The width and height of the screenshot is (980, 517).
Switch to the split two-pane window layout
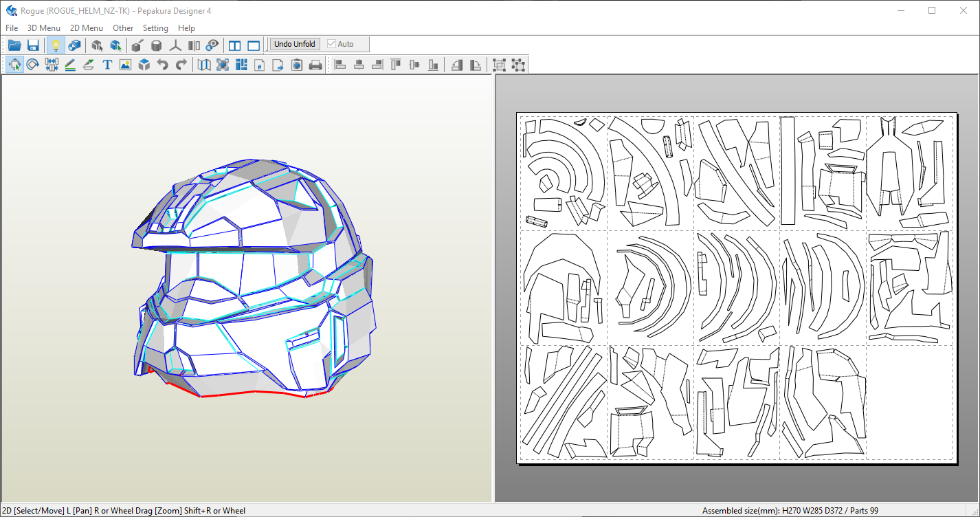coord(235,45)
